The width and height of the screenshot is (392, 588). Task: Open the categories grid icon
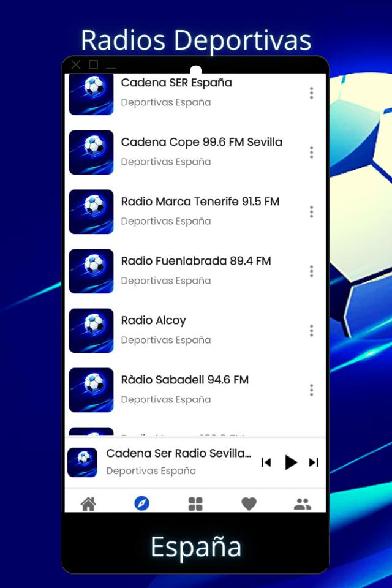point(195,504)
